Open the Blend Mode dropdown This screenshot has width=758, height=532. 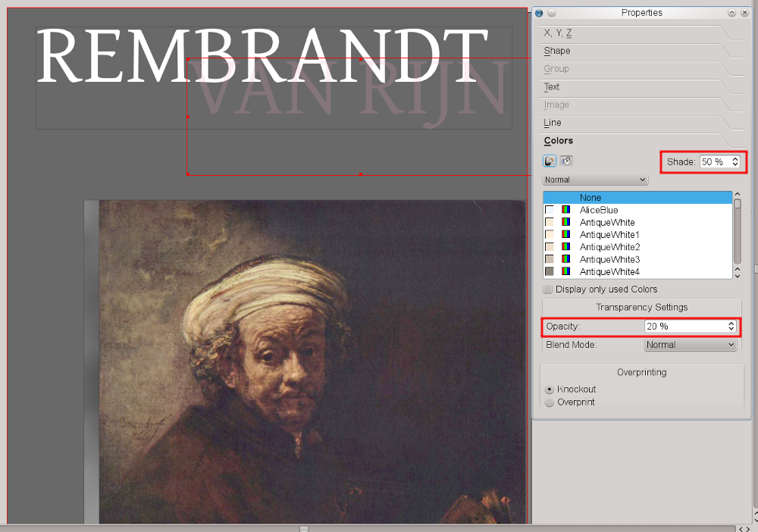click(x=690, y=345)
